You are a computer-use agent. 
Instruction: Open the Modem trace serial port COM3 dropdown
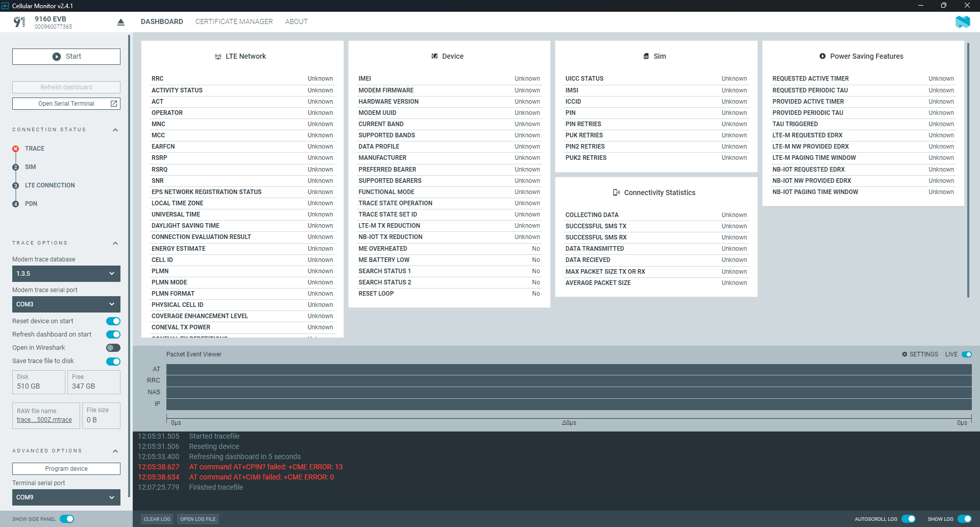click(x=66, y=304)
